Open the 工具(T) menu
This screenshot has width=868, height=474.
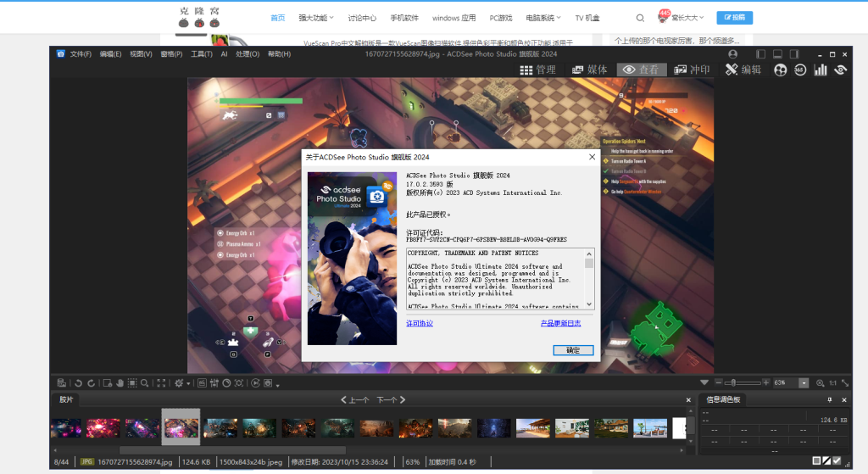coord(202,54)
